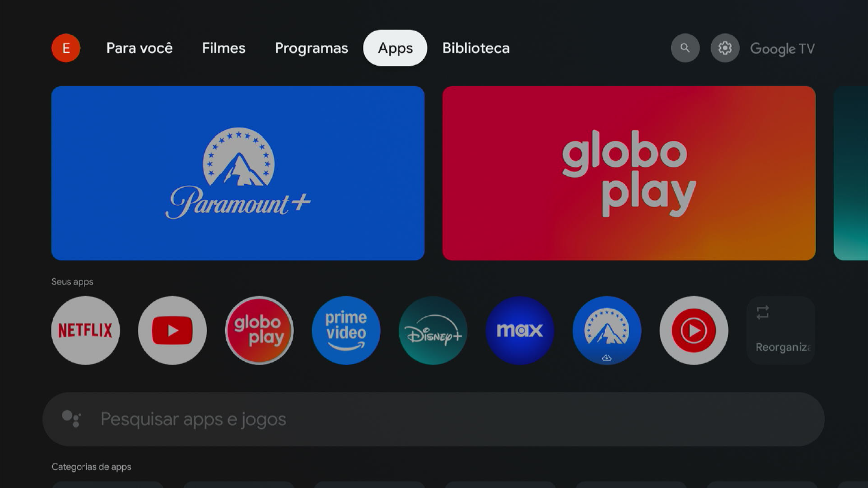868x488 pixels.
Task: Click the search magnifier icon
Action: pyautogui.click(x=685, y=48)
